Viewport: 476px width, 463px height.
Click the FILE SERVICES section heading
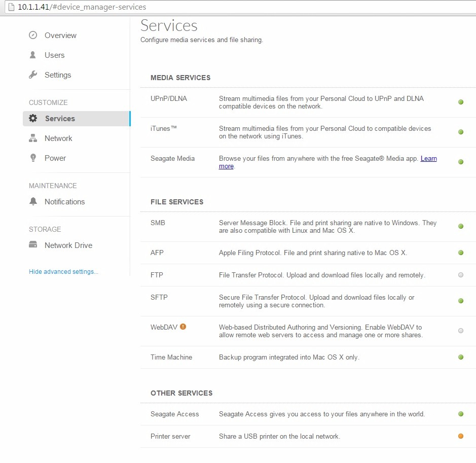[x=177, y=202]
